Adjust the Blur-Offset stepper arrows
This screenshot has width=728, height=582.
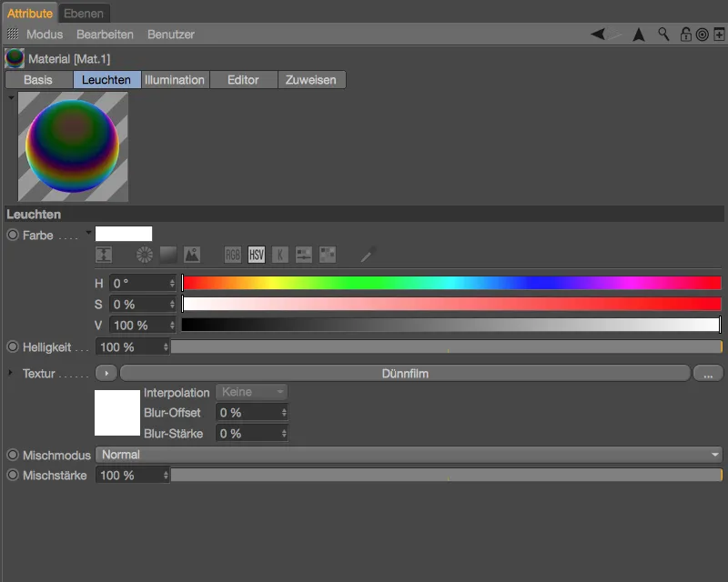tap(284, 413)
